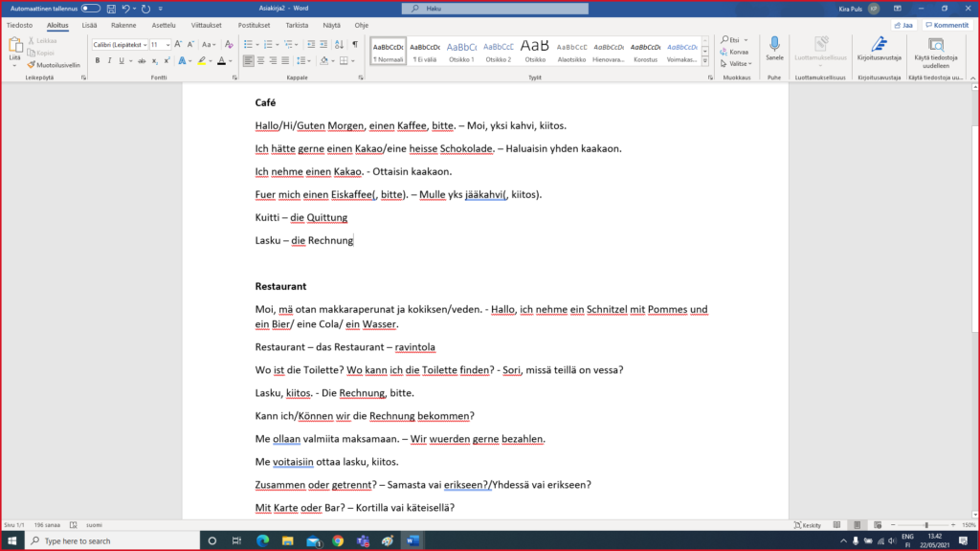Screen dimensions: 980x551
Task: Open Kirjoitusavustaja editor icon
Action: 879,44
